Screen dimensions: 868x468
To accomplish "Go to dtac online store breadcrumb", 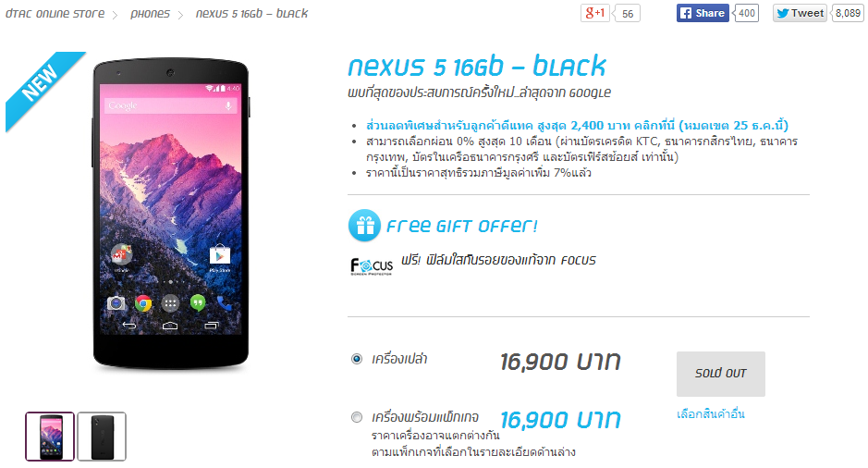I will (x=55, y=13).
